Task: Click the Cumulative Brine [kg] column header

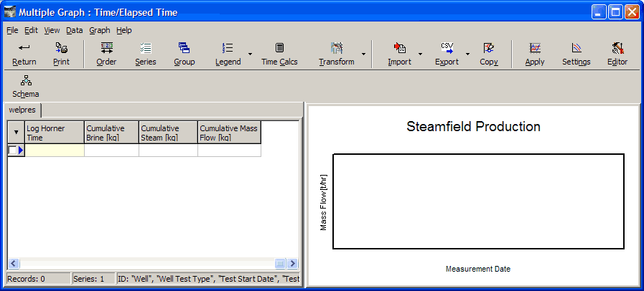Action: (x=112, y=133)
